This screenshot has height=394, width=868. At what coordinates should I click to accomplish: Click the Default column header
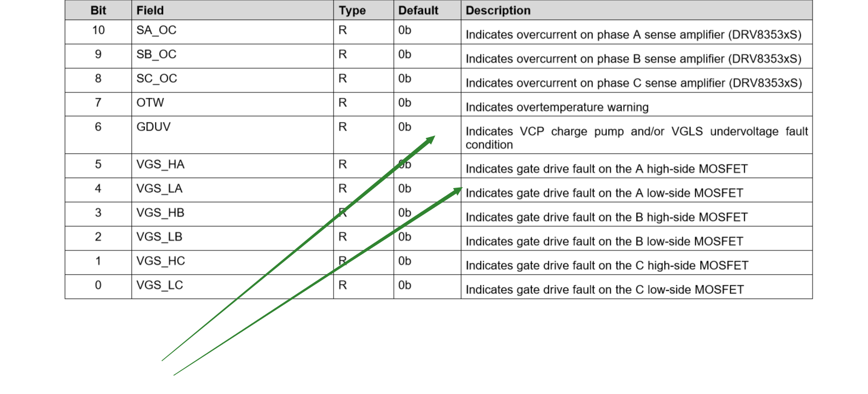(x=418, y=10)
